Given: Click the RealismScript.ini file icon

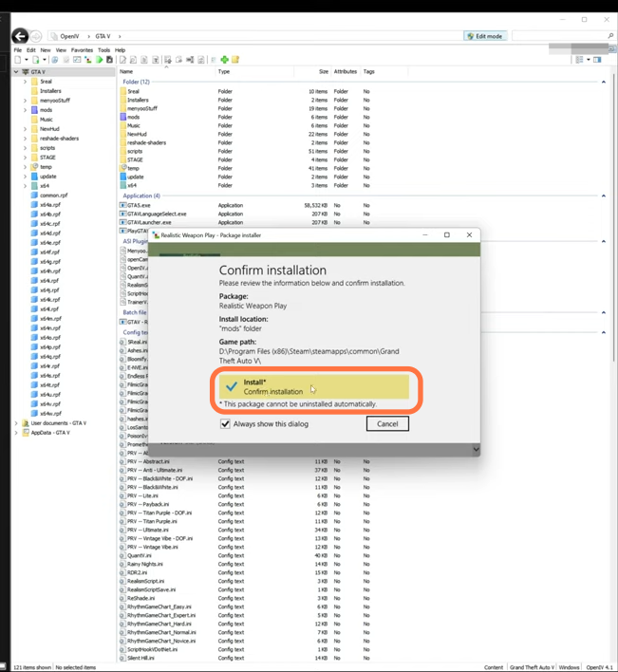Looking at the screenshot, I should pos(122,581).
